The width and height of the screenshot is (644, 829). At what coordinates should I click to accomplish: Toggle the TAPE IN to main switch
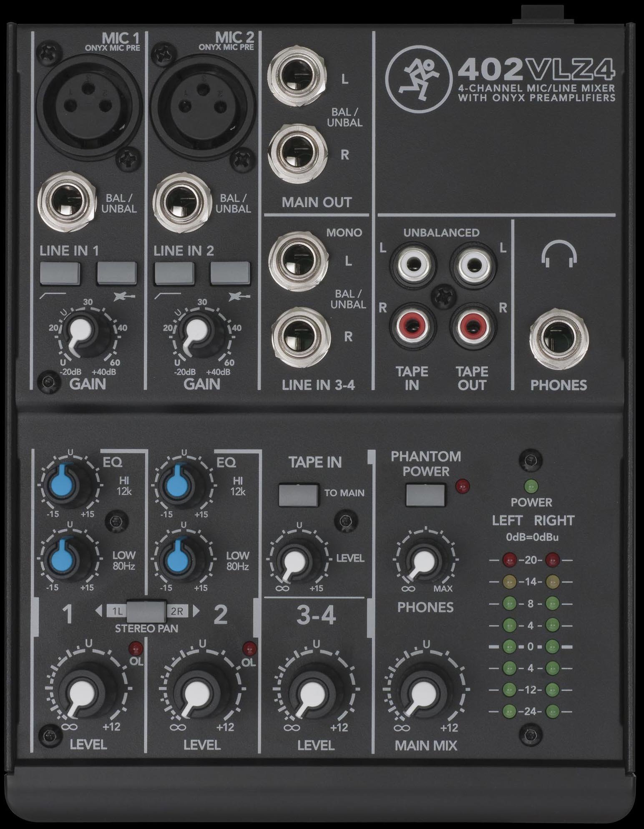(x=298, y=494)
